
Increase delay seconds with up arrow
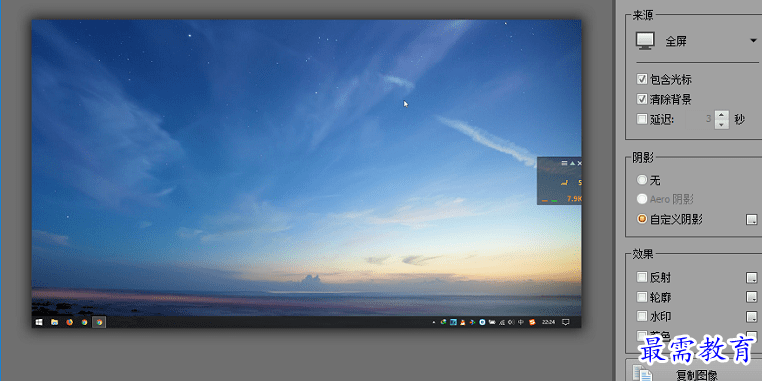point(722,115)
